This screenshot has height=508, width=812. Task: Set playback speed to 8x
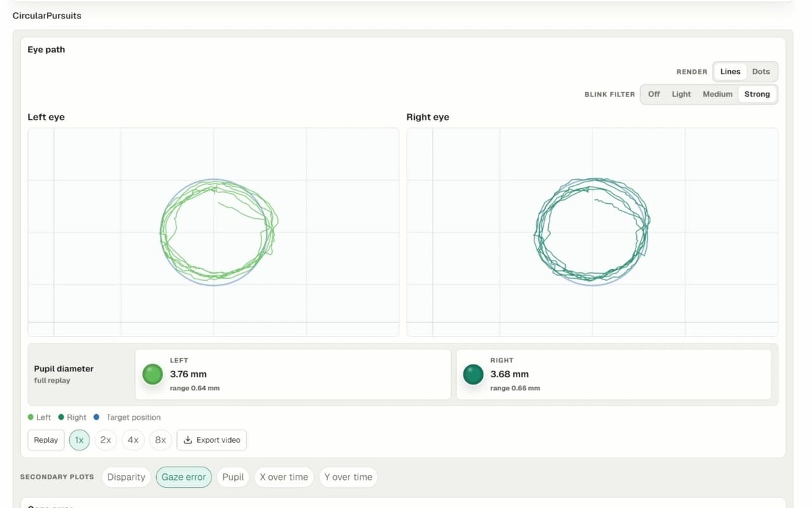pos(160,440)
